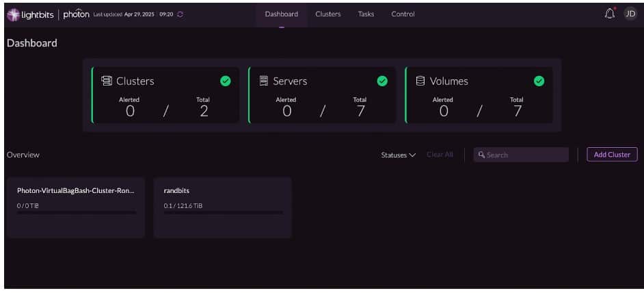This screenshot has height=293, width=644.
Task: Open the Tasks tab
Action: [x=366, y=14]
